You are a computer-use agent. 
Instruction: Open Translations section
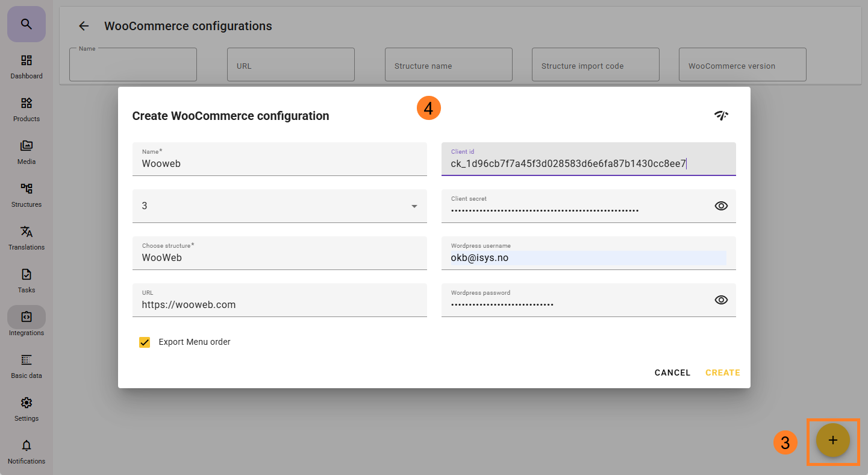click(27, 238)
